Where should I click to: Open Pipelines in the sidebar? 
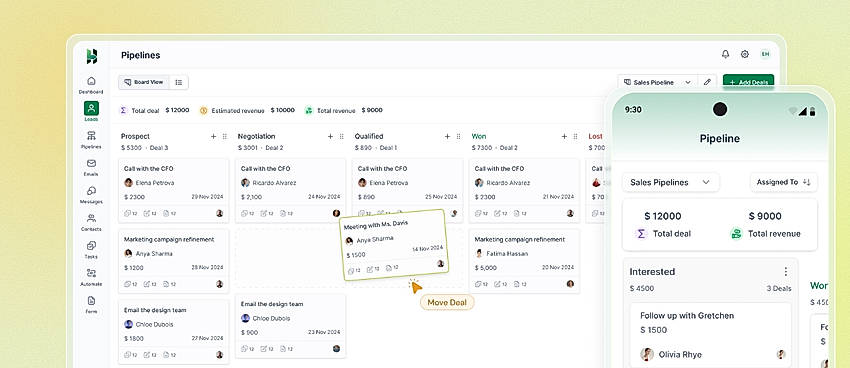[x=91, y=140]
